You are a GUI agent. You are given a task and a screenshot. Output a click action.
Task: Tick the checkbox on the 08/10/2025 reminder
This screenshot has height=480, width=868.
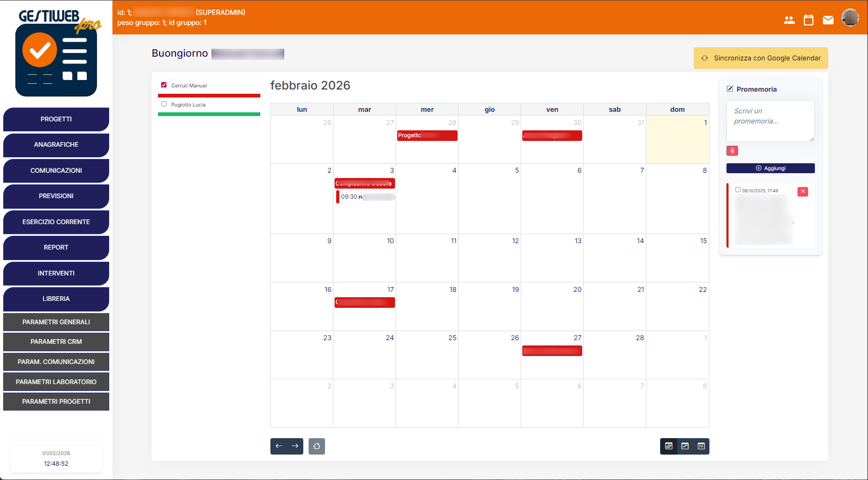(x=738, y=190)
